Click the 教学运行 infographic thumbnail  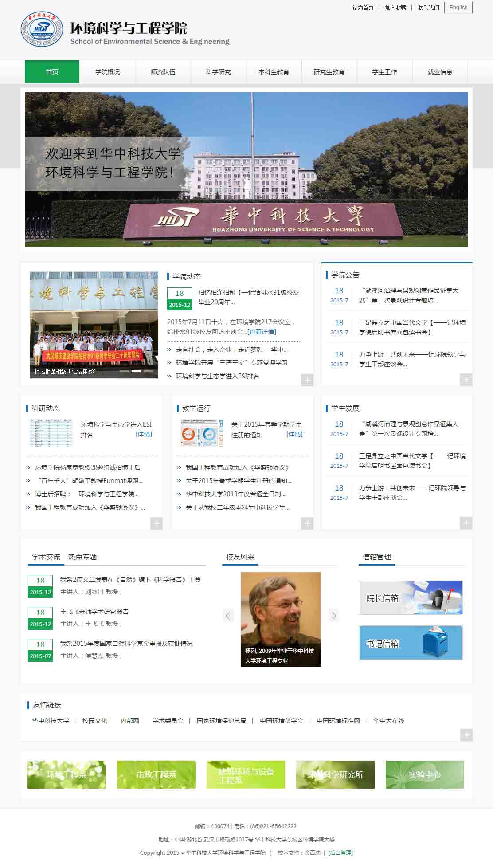202,432
